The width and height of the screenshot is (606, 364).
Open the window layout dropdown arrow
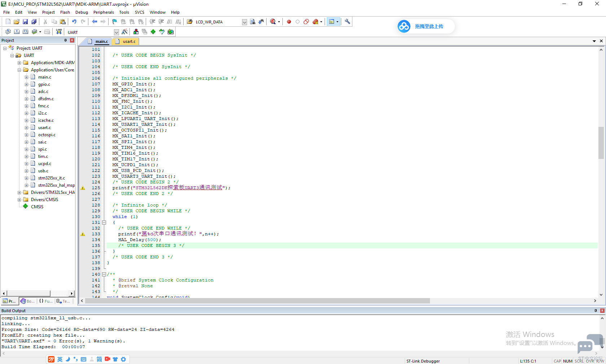[x=337, y=22]
